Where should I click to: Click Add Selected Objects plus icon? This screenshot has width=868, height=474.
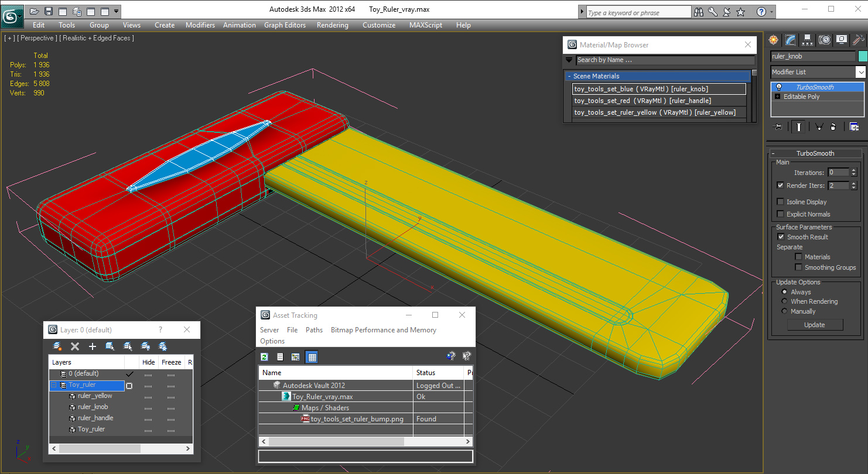tap(92, 346)
